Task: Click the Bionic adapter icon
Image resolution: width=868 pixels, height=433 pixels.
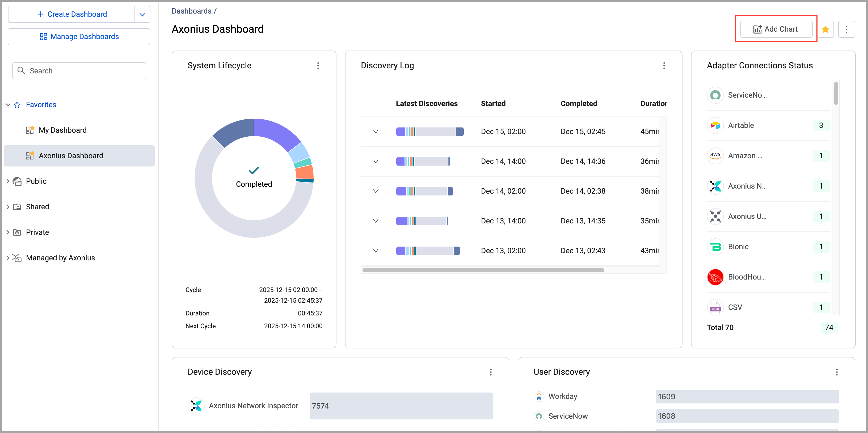Action: (x=715, y=247)
